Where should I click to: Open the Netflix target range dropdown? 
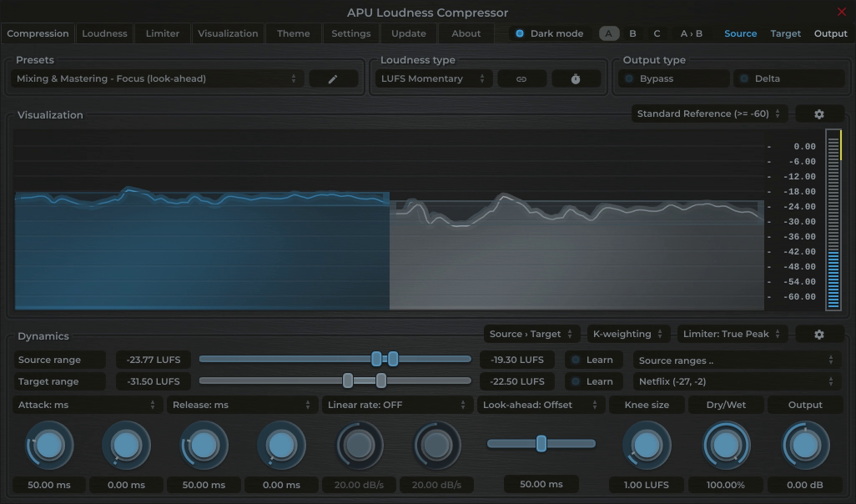737,381
